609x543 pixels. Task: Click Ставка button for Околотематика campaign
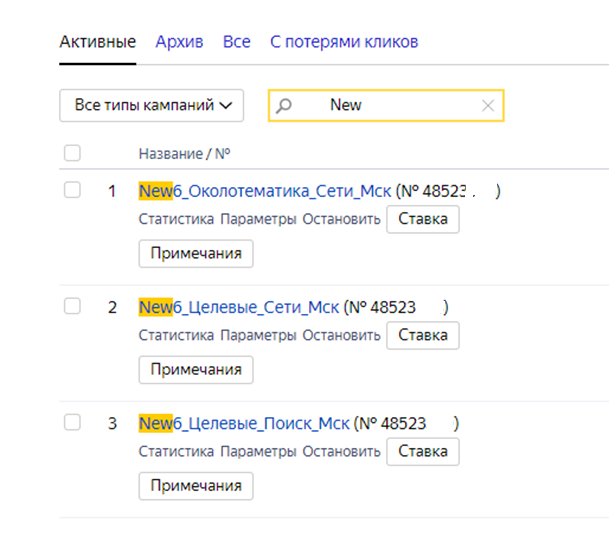(x=423, y=219)
